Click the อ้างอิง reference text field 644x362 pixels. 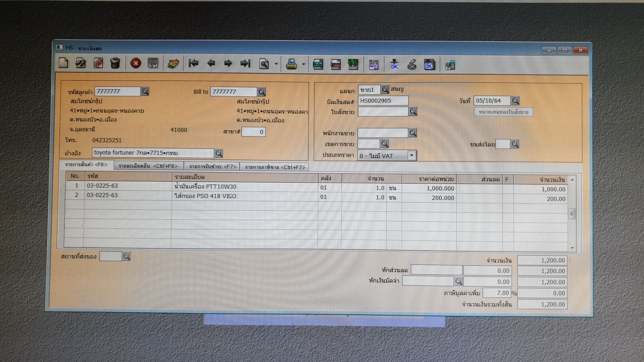coord(153,153)
